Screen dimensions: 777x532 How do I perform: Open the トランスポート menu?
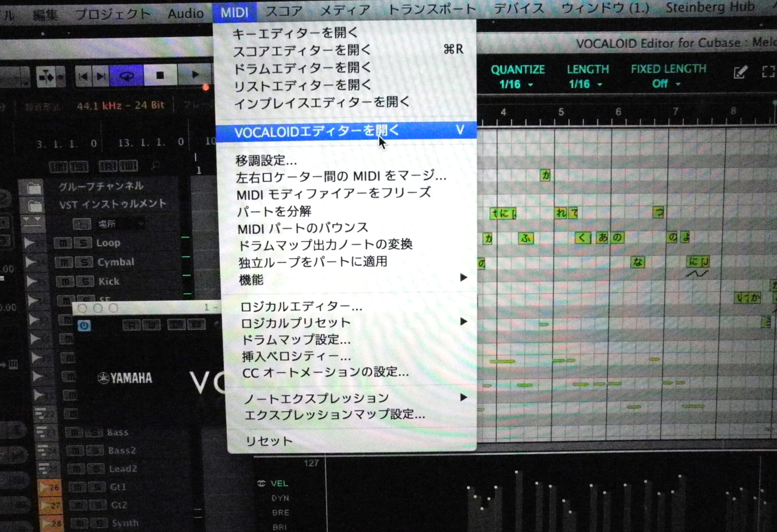tap(432, 9)
